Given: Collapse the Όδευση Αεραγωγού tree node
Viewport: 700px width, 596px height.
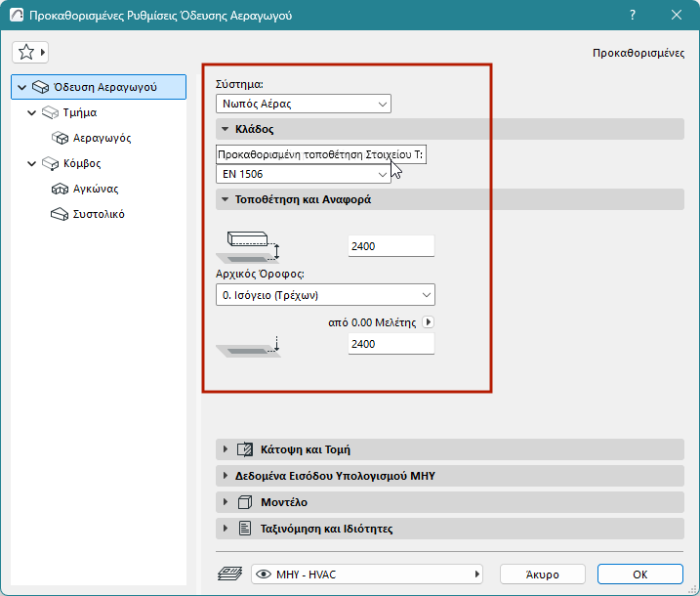Looking at the screenshot, I should pos(21,87).
